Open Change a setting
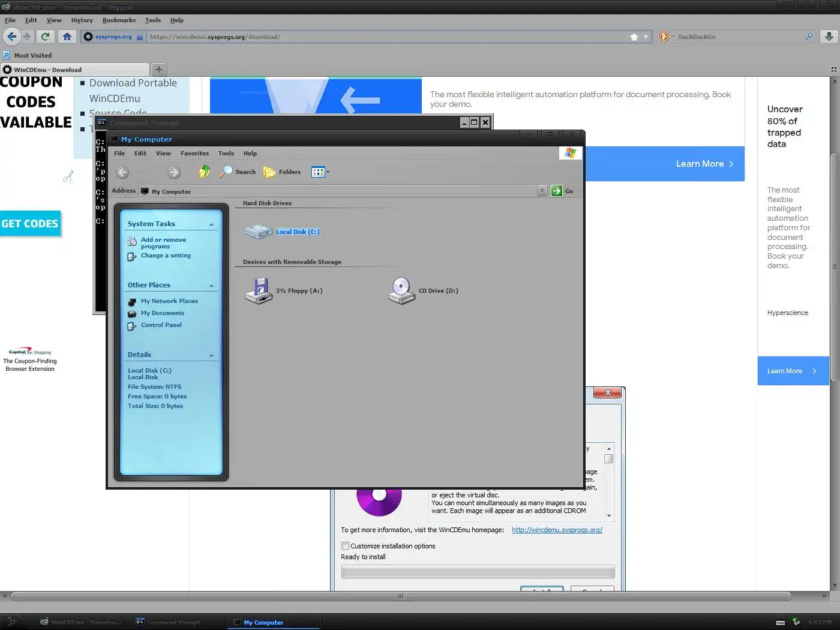Viewport: 840px width, 630px height. point(166,256)
